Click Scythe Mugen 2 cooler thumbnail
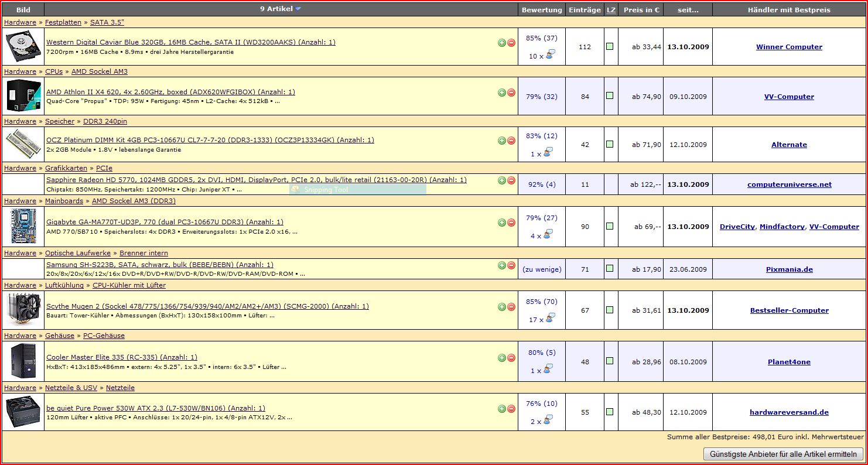Screen dimensions: 868x465 tap(23, 310)
